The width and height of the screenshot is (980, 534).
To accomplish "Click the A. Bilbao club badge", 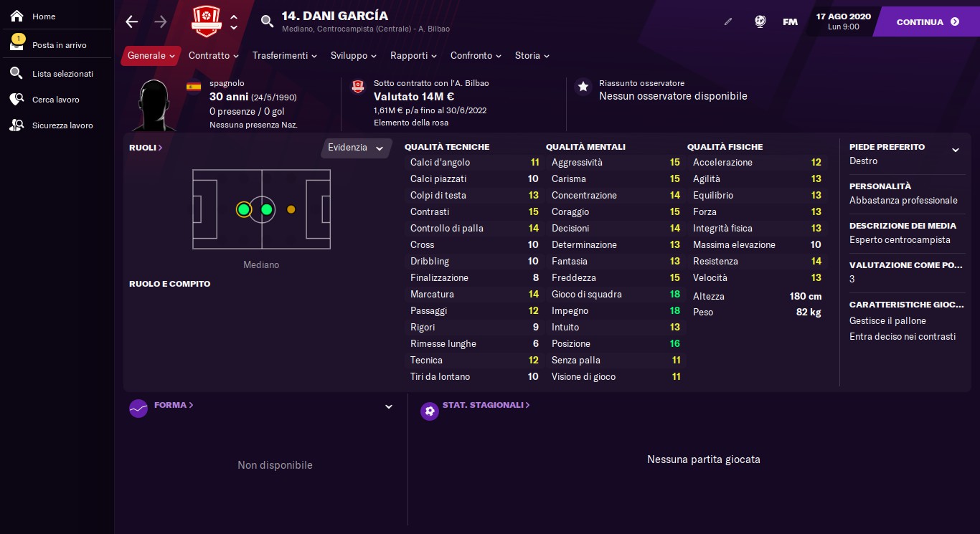I will tap(207, 22).
